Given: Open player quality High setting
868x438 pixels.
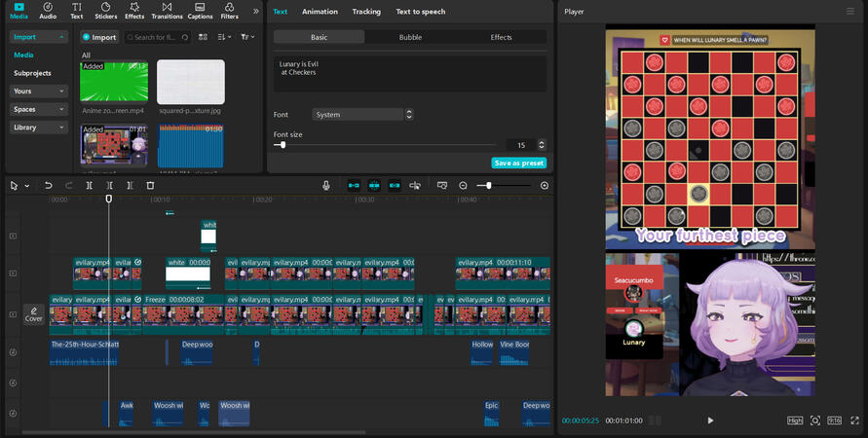Looking at the screenshot, I should click(795, 420).
